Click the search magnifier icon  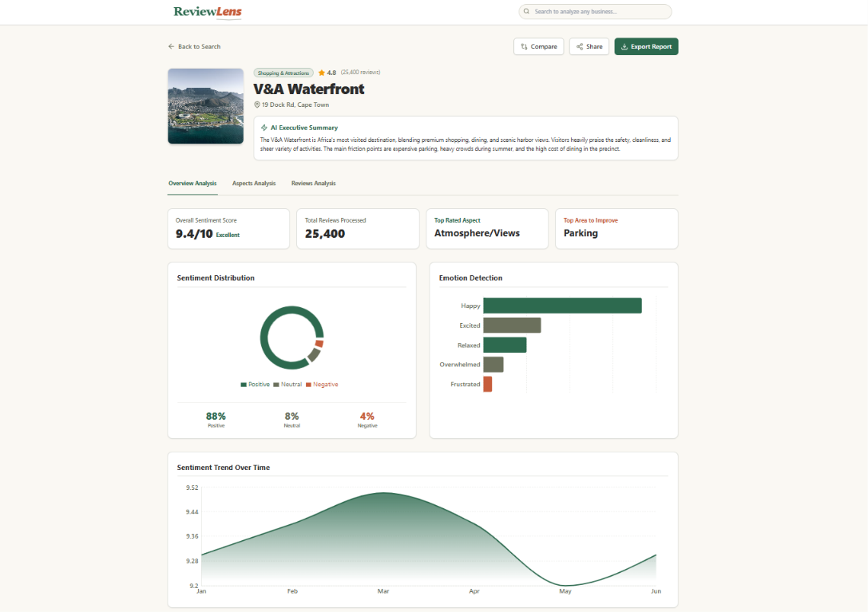526,11
